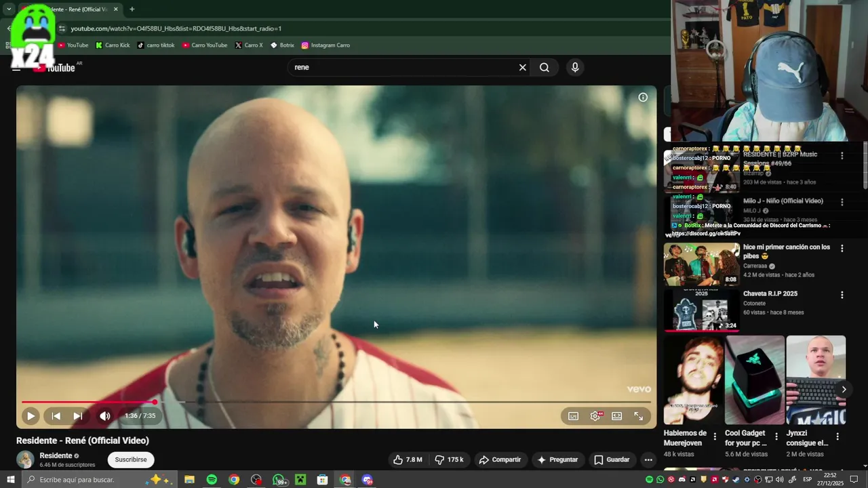Open player settings gear icon

tap(595, 416)
